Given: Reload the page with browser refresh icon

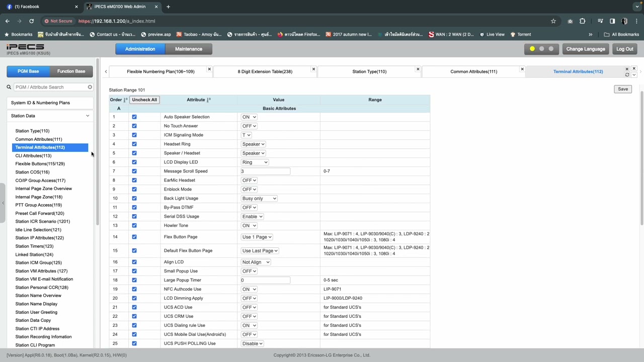Looking at the screenshot, I should [x=31, y=21].
